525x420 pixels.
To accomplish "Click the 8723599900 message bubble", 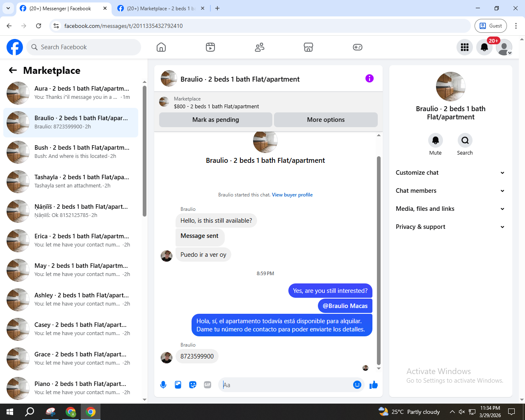I will click(x=197, y=356).
